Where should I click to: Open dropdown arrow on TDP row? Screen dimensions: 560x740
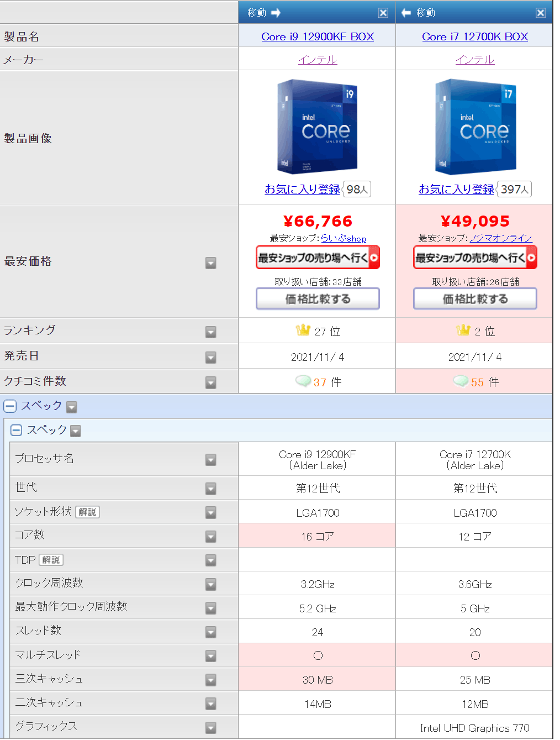click(x=210, y=560)
